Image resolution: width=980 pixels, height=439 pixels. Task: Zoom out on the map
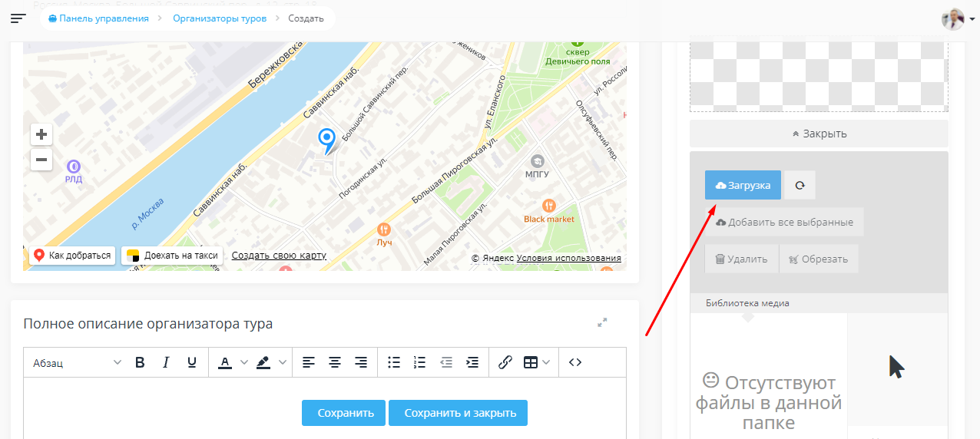click(x=41, y=160)
